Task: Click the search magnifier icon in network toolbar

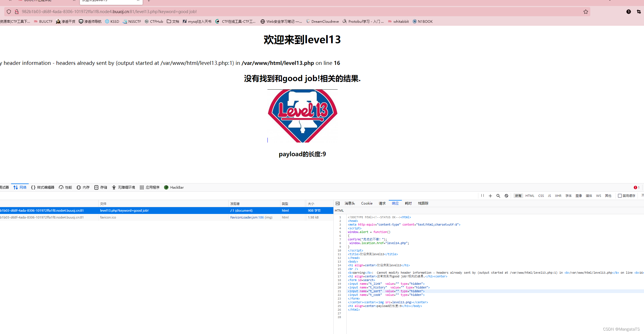Action: click(498, 196)
